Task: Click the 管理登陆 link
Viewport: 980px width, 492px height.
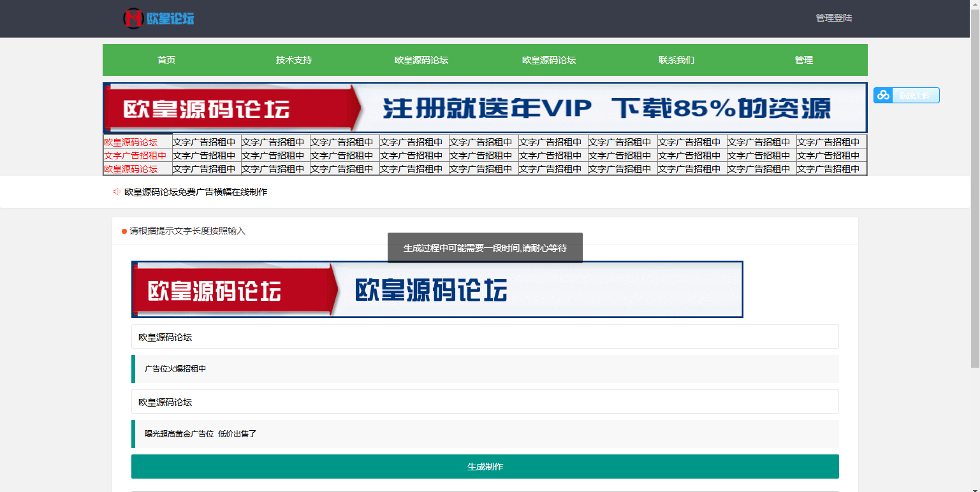Action: pyautogui.click(x=833, y=18)
